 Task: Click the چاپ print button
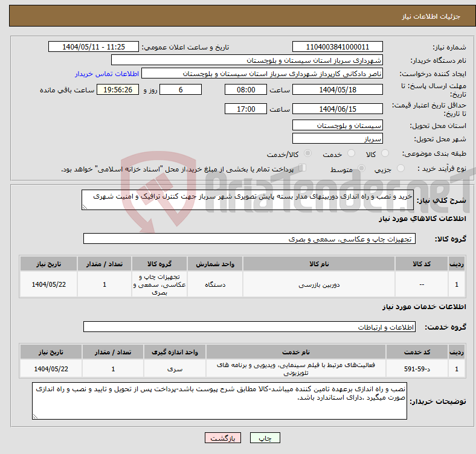click(265, 438)
